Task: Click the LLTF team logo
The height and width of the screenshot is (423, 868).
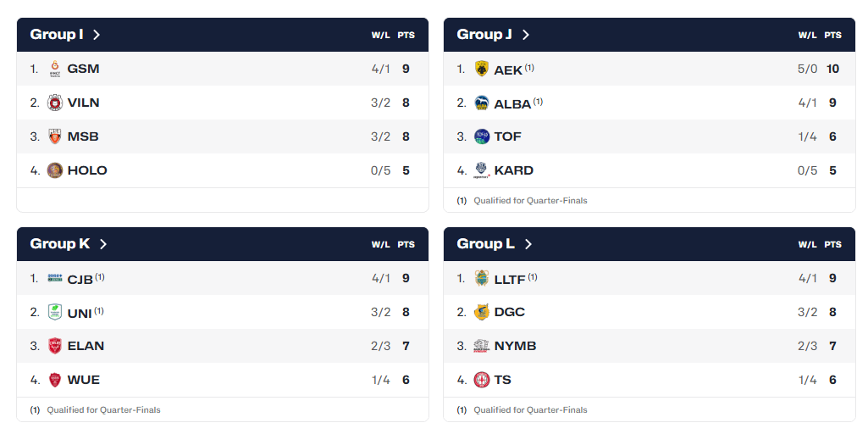Action: (482, 278)
